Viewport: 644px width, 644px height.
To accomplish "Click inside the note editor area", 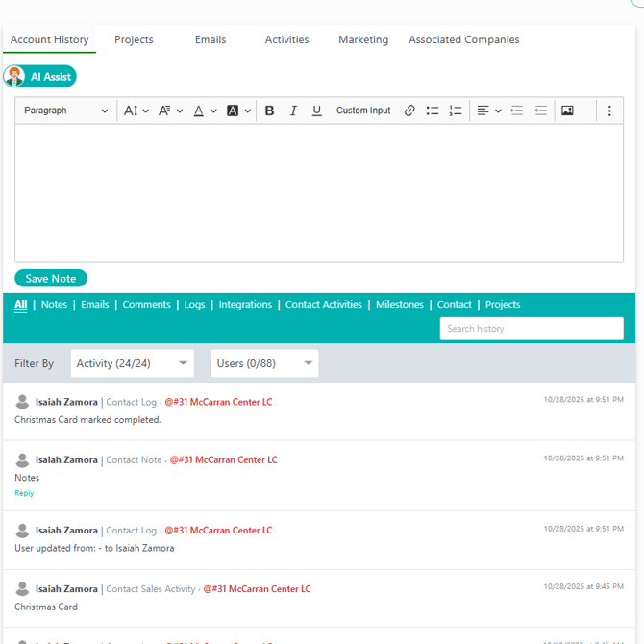I will pos(319,193).
